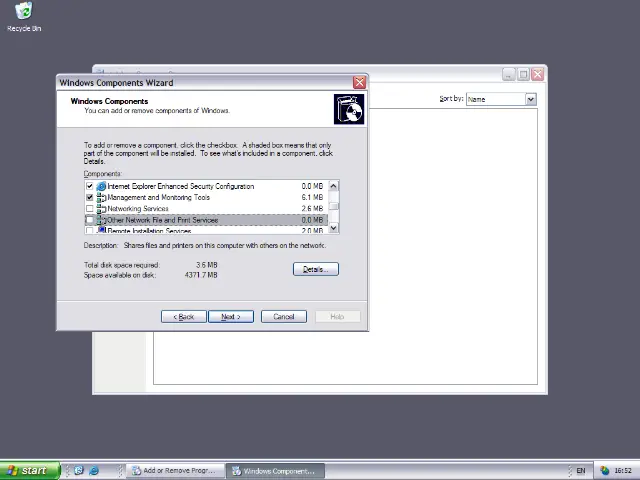Open the Recycle Bin desktop icon
This screenshot has width=640, height=480.
(x=24, y=17)
